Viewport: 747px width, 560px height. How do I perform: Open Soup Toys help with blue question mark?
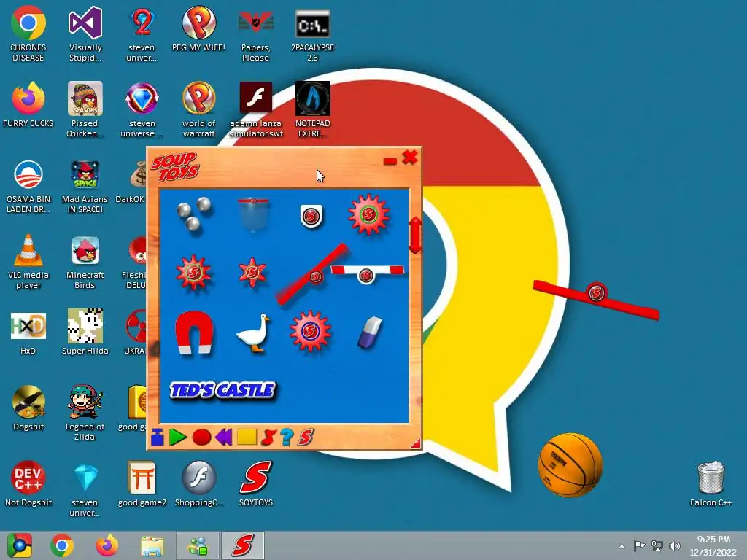coord(286,437)
